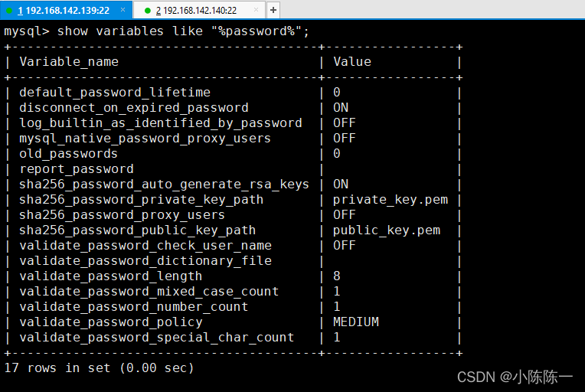Click the old_passwords variable name
This screenshot has height=392, width=585.
pos(69,154)
